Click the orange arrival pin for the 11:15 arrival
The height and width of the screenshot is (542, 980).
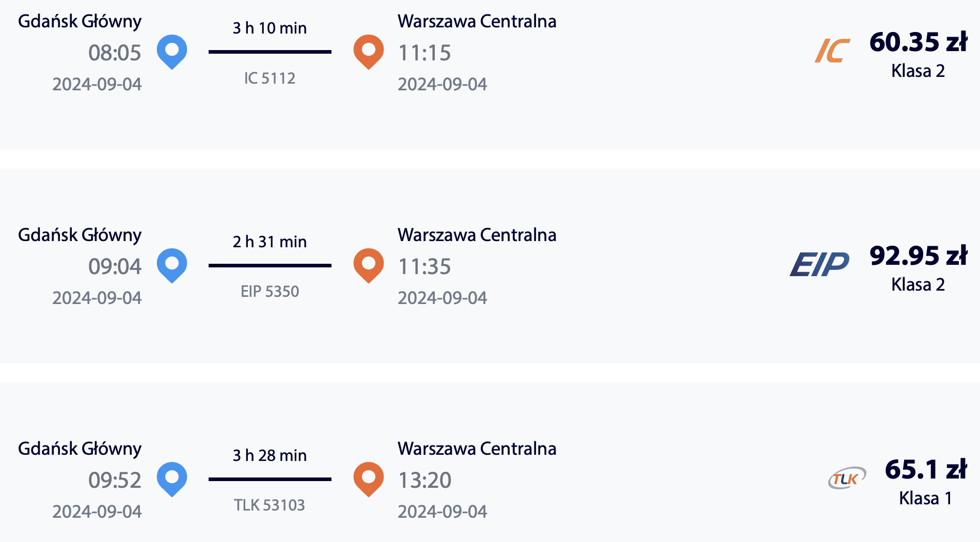point(368,50)
